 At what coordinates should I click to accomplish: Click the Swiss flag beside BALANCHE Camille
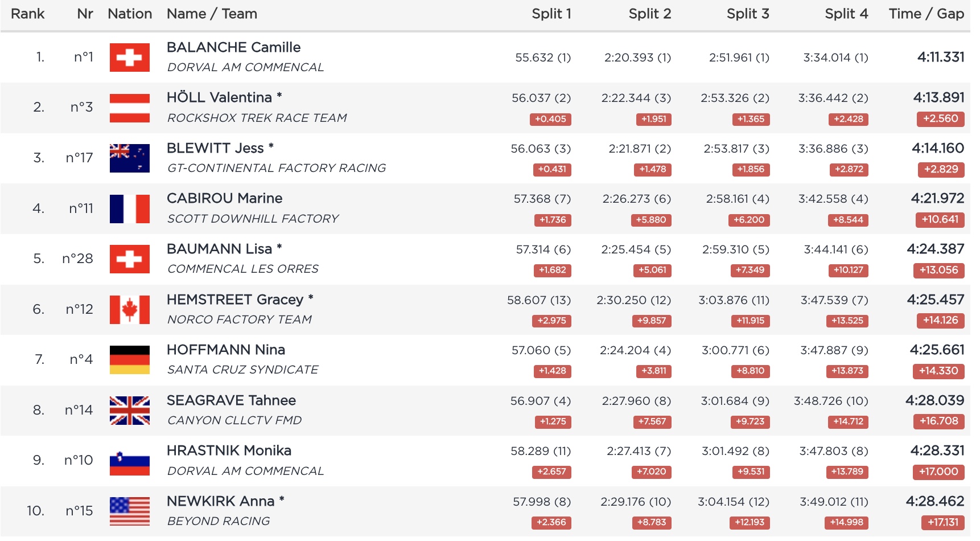pos(130,58)
